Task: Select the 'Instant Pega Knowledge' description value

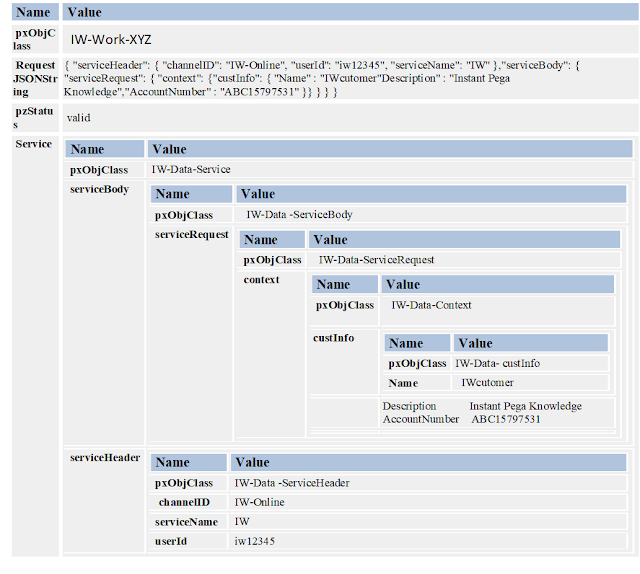Action: click(525, 406)
